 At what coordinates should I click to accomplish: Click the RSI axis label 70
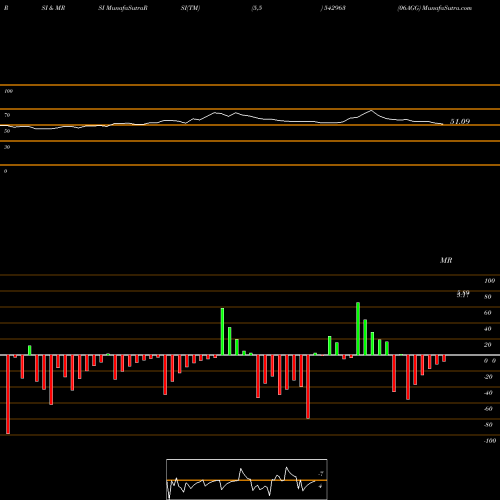[x=7, y=115]
